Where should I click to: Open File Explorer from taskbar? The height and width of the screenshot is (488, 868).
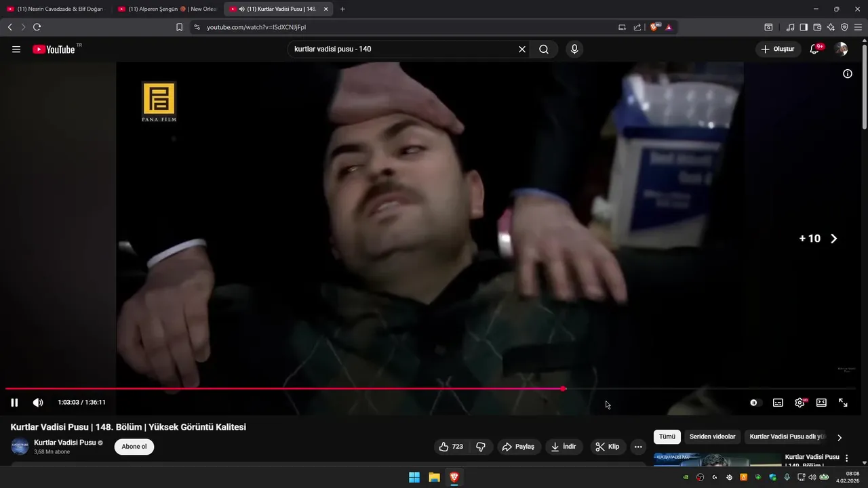(x=434, y=477)
